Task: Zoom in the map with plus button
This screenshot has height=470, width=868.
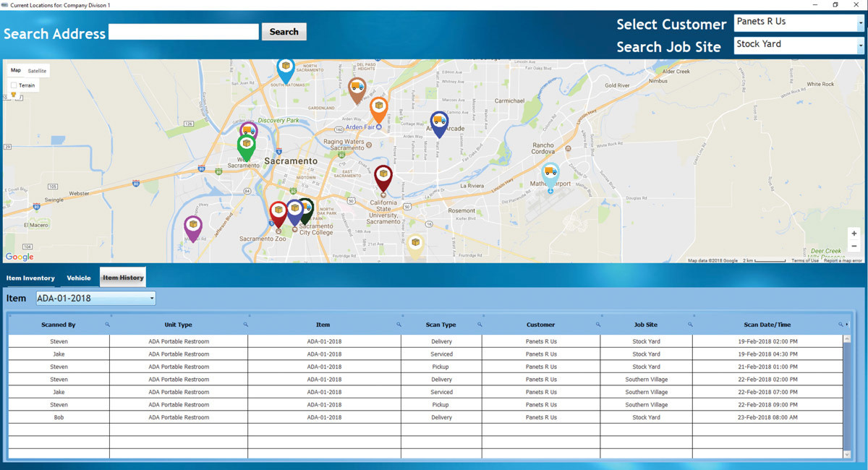Action: (x=854, y=234)
